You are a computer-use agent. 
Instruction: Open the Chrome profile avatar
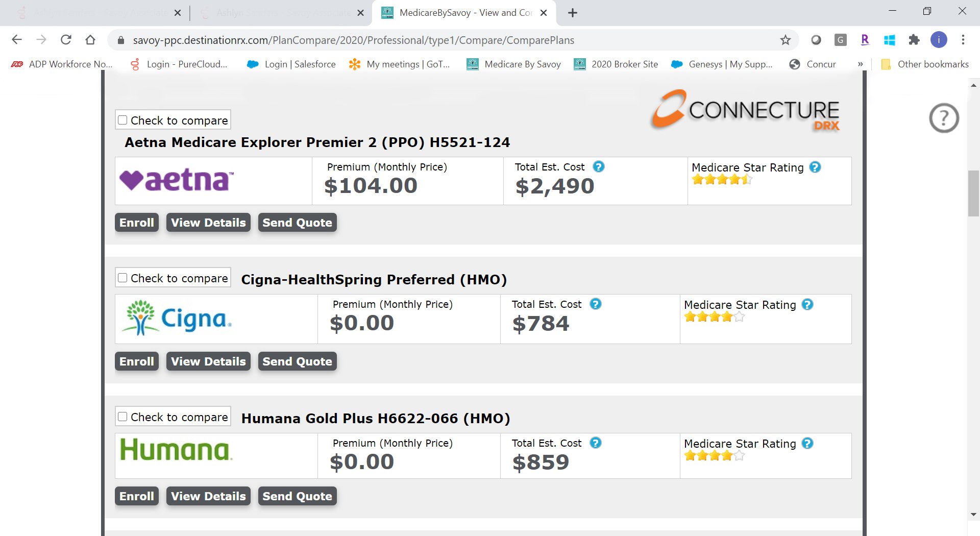(939, 40)
